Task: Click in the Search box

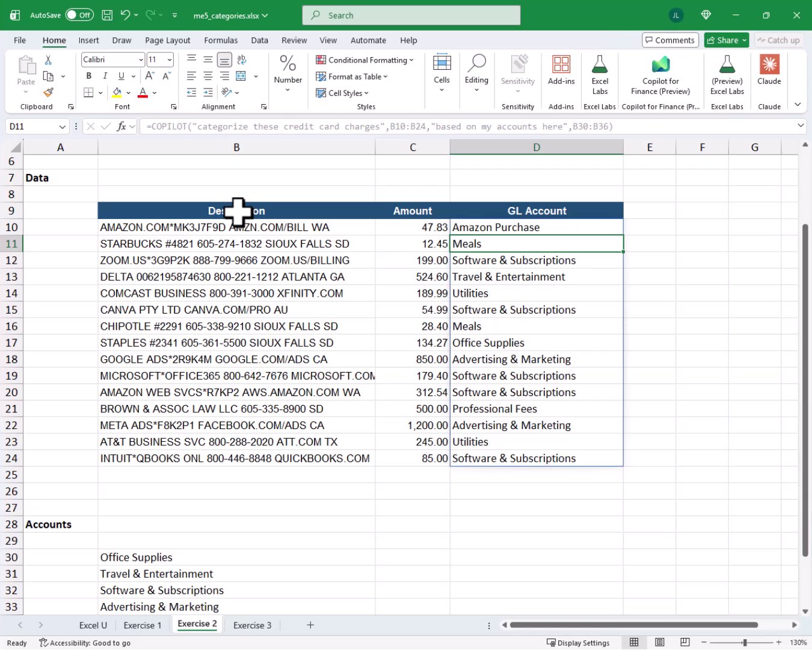Action: (x=411, y=16)
